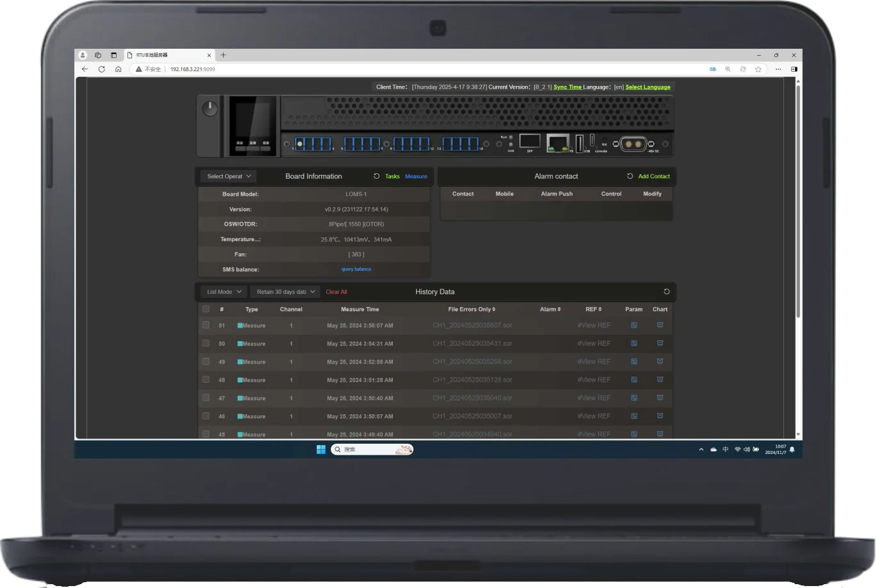Open Param icon for record 47
Screen dimensions: 877x588
point(634,398)
